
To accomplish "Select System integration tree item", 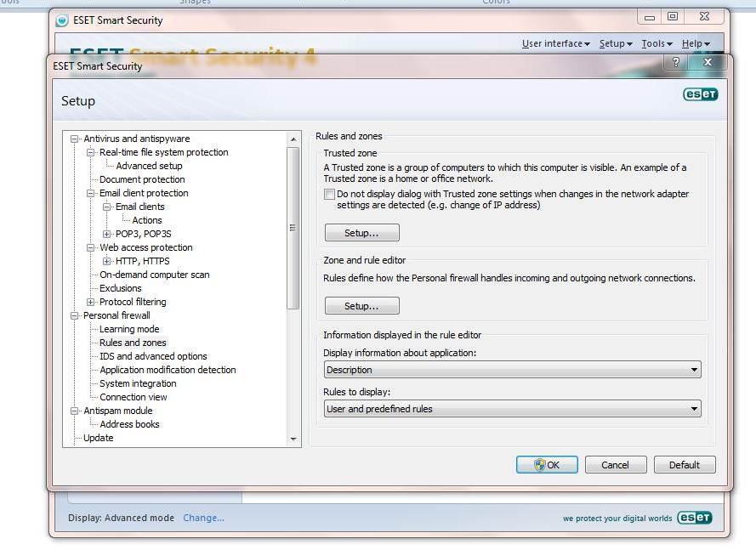I will coord(138,383).
